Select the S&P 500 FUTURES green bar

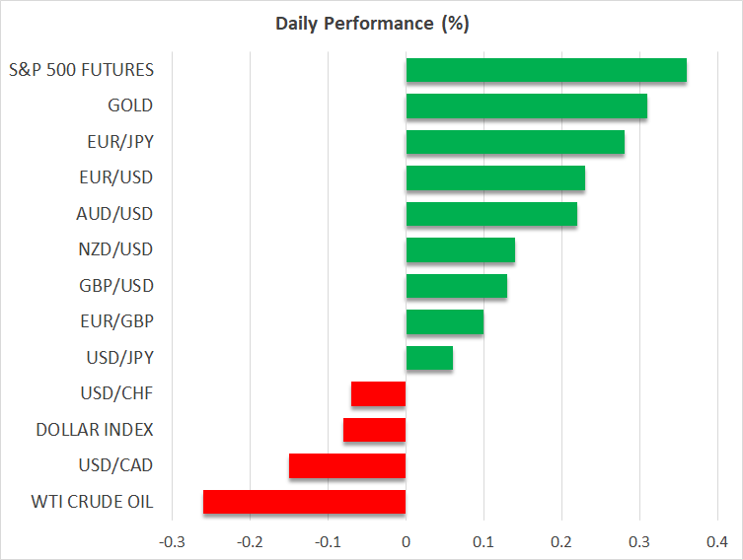click(x=546, y=70)
